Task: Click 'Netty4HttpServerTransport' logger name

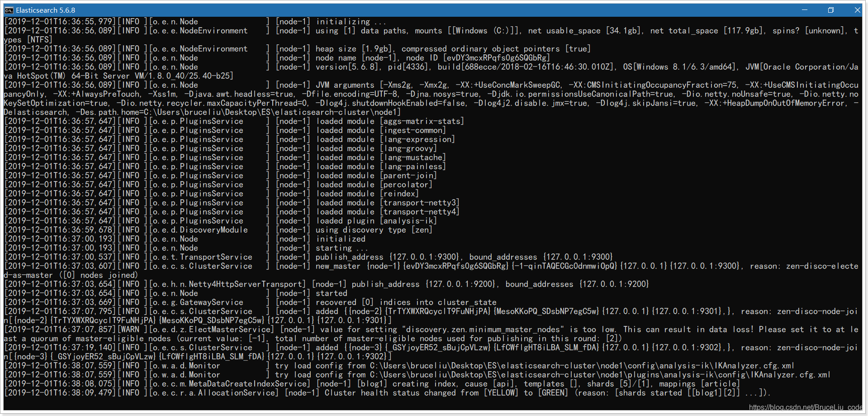Action: (245, 284)
